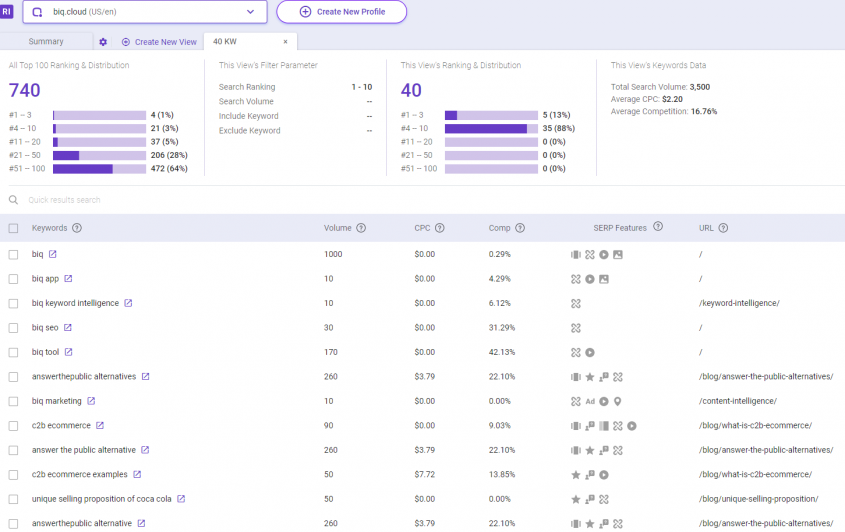Open the external link icon next to 'biq'
This screenshot has height=532, width=845.
tap(52, 254)
